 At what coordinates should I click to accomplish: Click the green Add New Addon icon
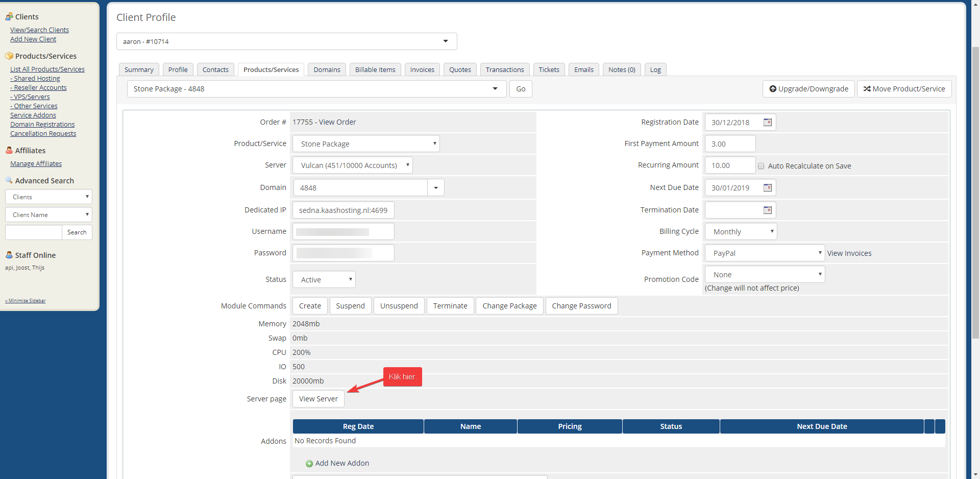click(x=309, y=464)
